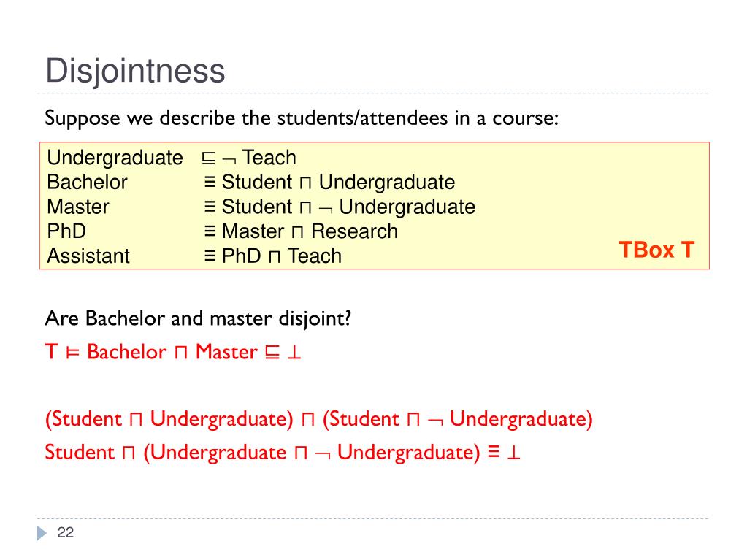Click the orange TBox T label
The width and height of the screenshot is (747, 560).
656,250
